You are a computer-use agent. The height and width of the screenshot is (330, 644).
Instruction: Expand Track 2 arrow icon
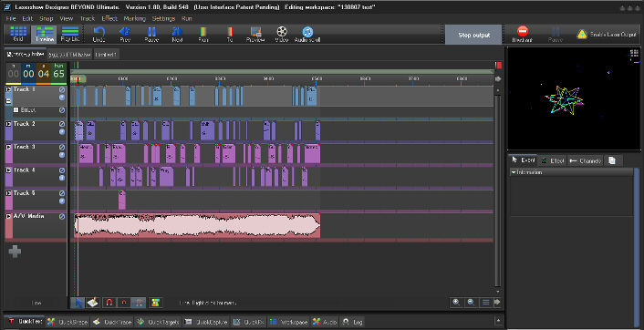[8, 124]
